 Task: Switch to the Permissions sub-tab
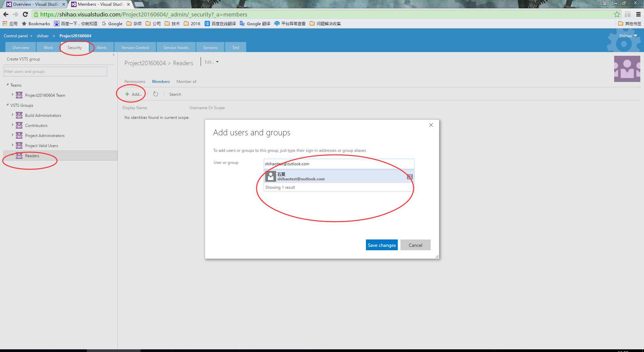point(135,82)
